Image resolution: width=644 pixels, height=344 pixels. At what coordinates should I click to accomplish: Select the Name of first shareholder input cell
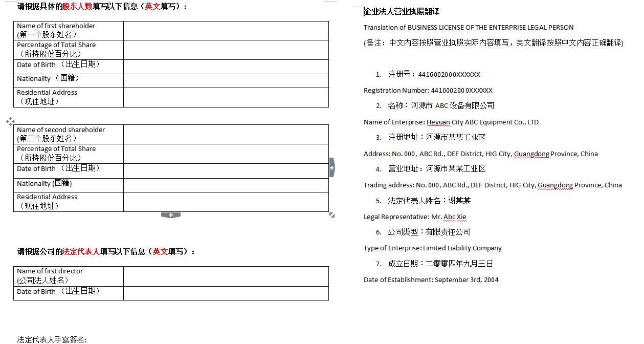pos(225,31)
